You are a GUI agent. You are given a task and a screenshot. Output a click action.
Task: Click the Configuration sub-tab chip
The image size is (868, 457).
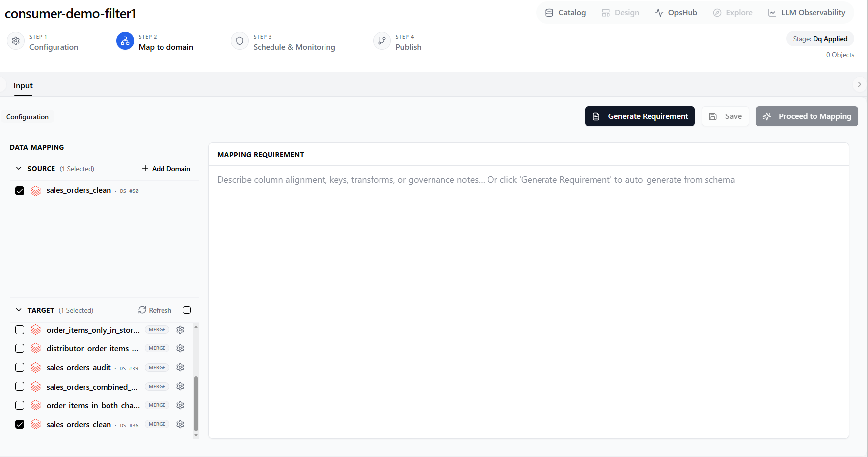click(x=27, y=117)
